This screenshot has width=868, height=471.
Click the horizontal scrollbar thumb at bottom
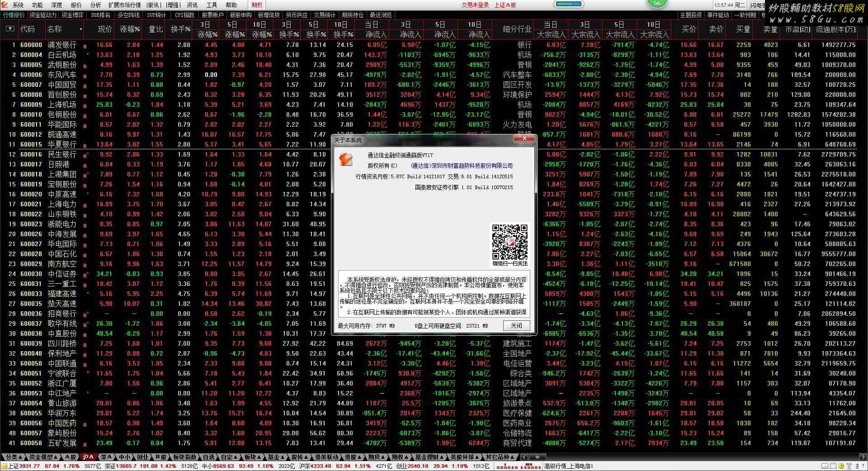click(x=537, y=457)
